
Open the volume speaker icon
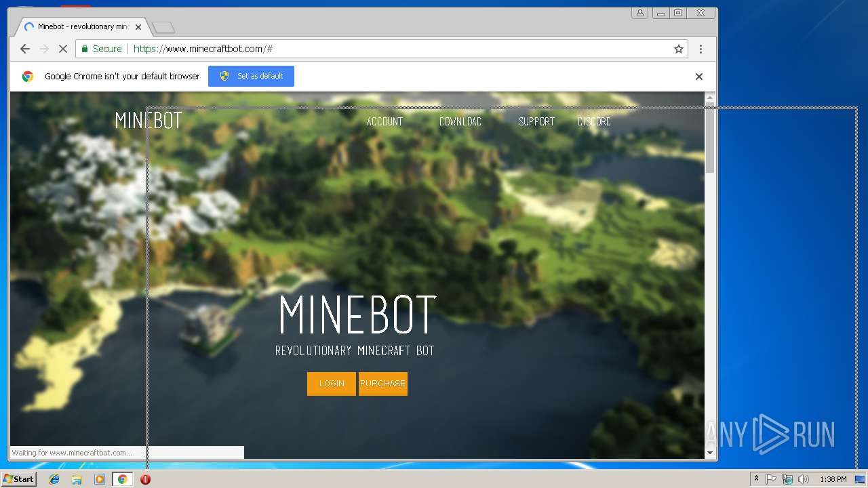coord(804,479)
